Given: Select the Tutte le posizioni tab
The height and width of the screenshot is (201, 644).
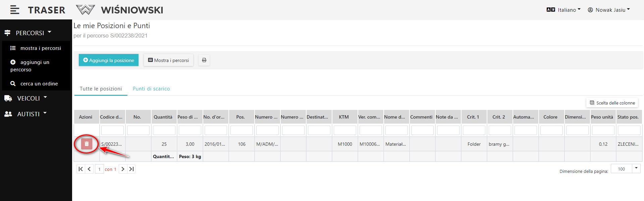Looking at the screenshot, I should coord(101,89).
